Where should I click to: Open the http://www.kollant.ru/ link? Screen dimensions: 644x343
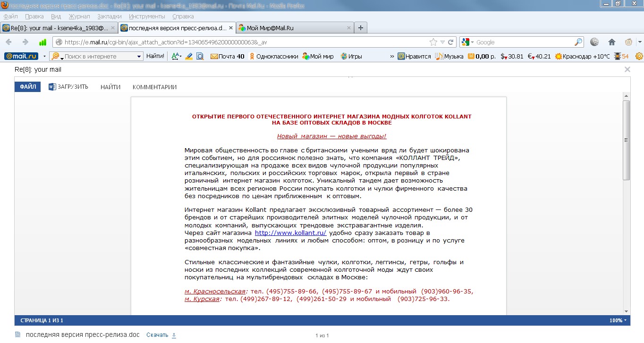pos(290,233)
